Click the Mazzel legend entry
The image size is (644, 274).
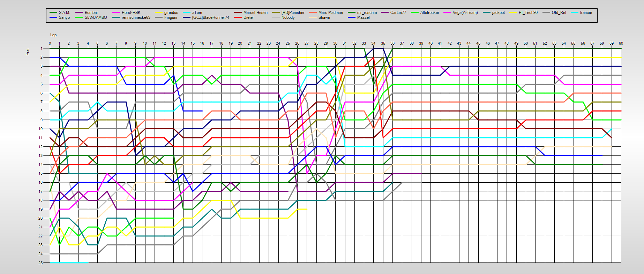(x=363, y=17)
